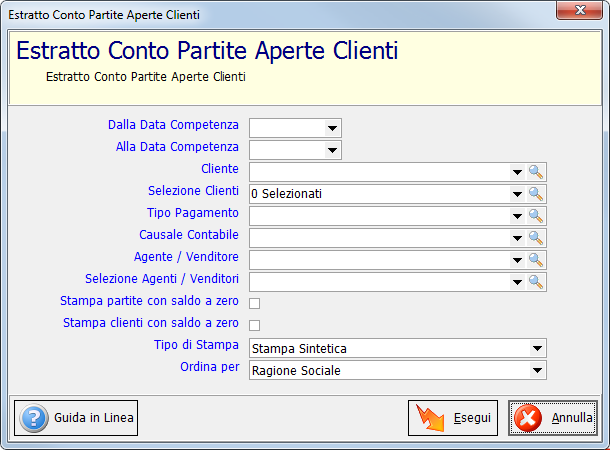Open the Ordina per combo box
This screenshot has height=450, width=610.
(x=537, y=370)
